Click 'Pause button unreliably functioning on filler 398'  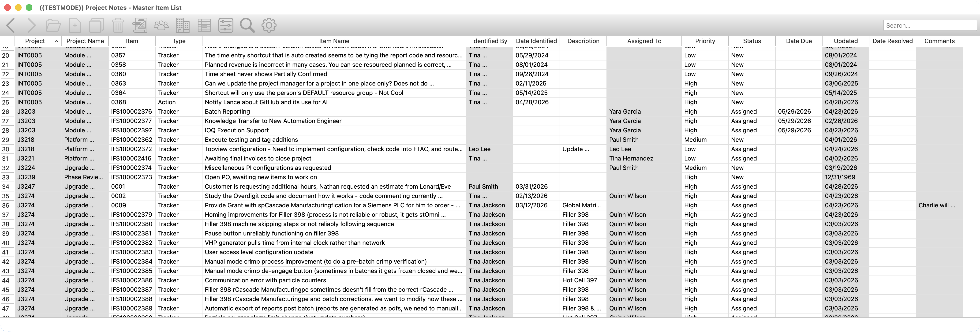pos(334,234)
